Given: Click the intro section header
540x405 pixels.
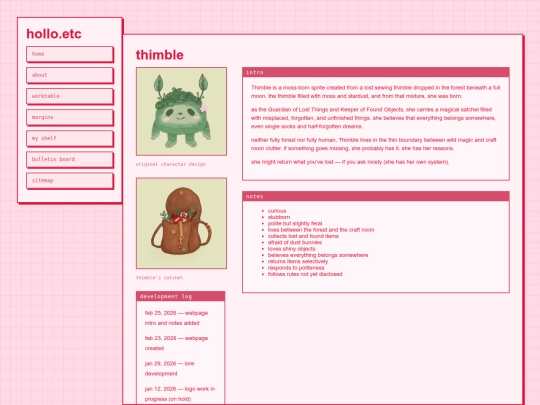Looking at the screenshot, I should point(376,72).
